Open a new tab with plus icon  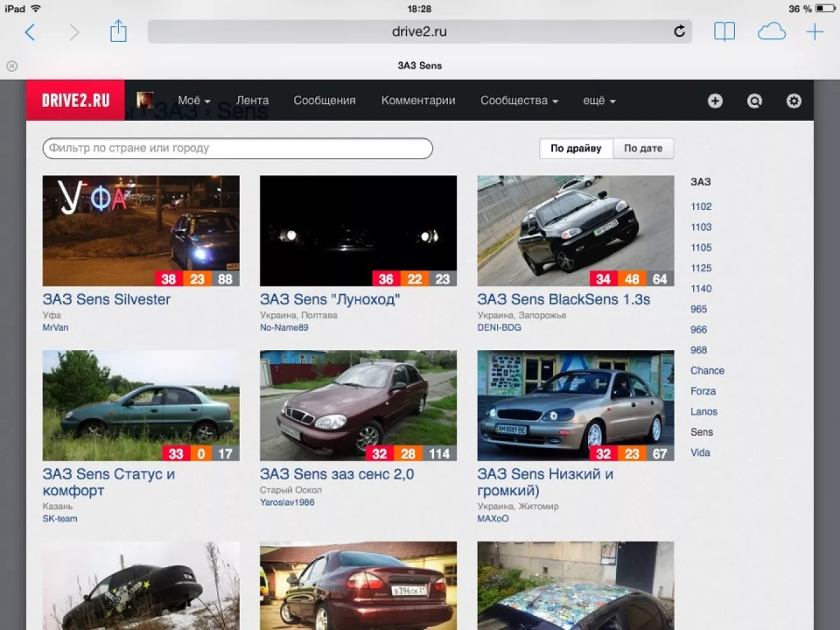pos(815,31)
